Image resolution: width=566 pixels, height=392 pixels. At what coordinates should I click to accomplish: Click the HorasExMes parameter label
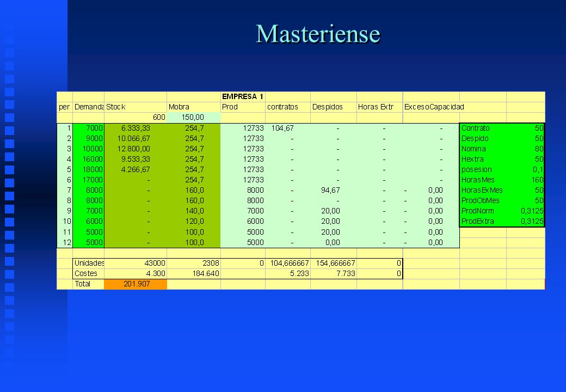point(482,190)
